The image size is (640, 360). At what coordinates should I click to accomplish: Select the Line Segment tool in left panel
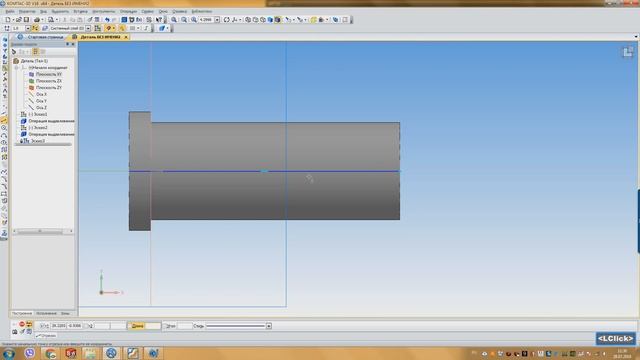[x=4, y=120]
